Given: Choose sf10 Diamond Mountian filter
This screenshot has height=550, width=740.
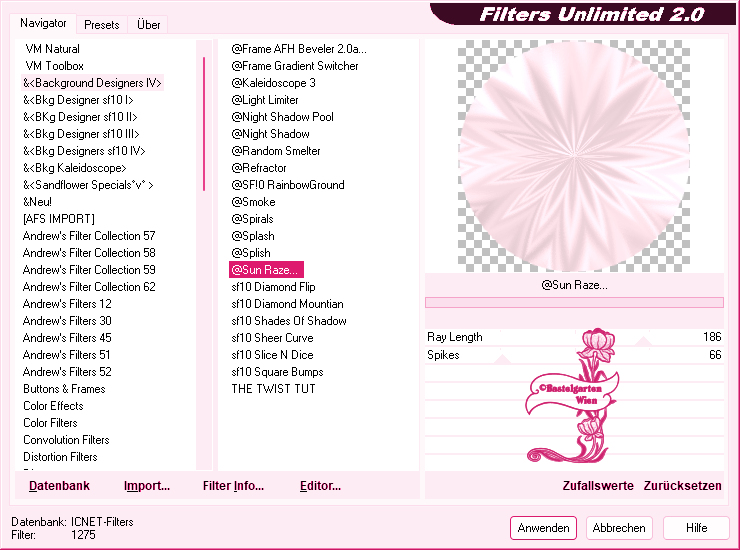Looking at the screenshot, I should click(x=287, y=304).
